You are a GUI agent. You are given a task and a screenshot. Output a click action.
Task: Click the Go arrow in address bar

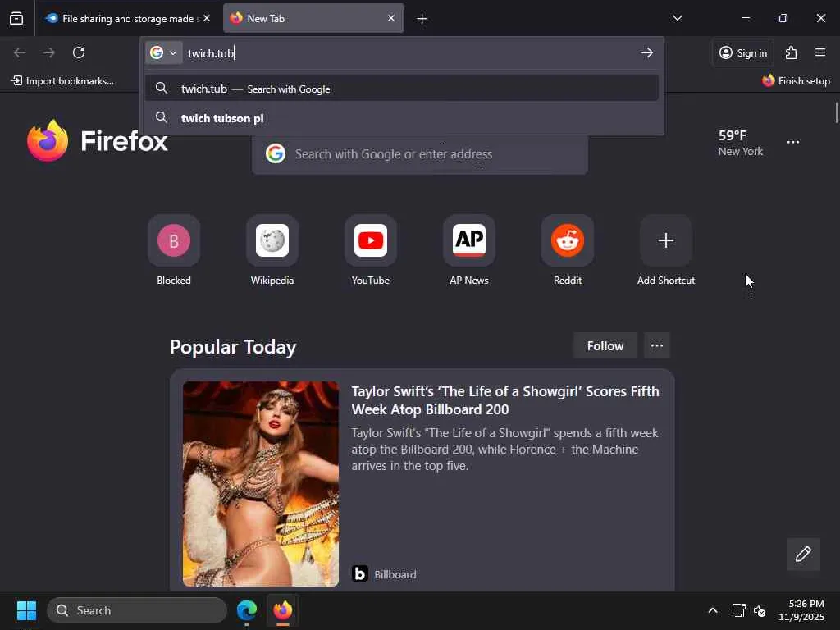tap(646, 52)
